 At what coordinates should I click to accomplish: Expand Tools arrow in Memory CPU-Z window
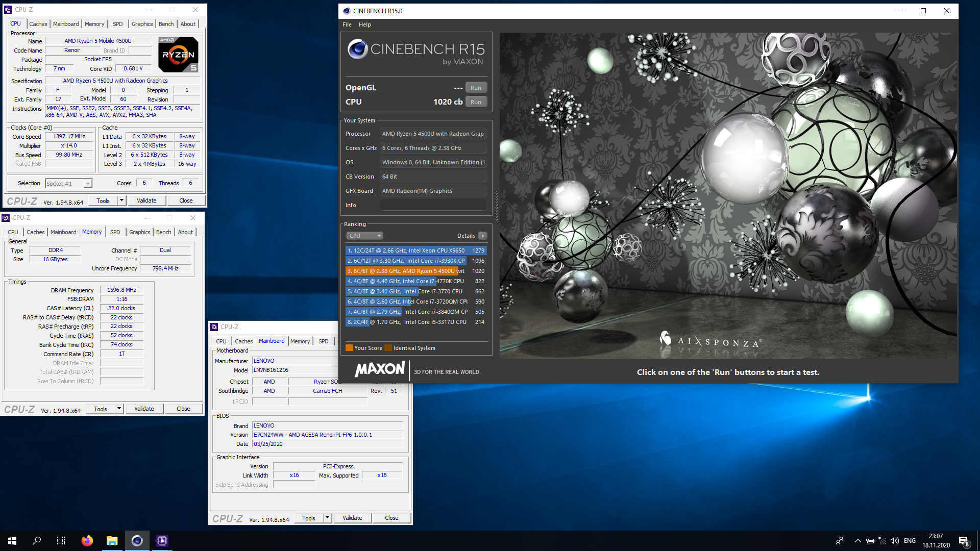tap(119, 409)
